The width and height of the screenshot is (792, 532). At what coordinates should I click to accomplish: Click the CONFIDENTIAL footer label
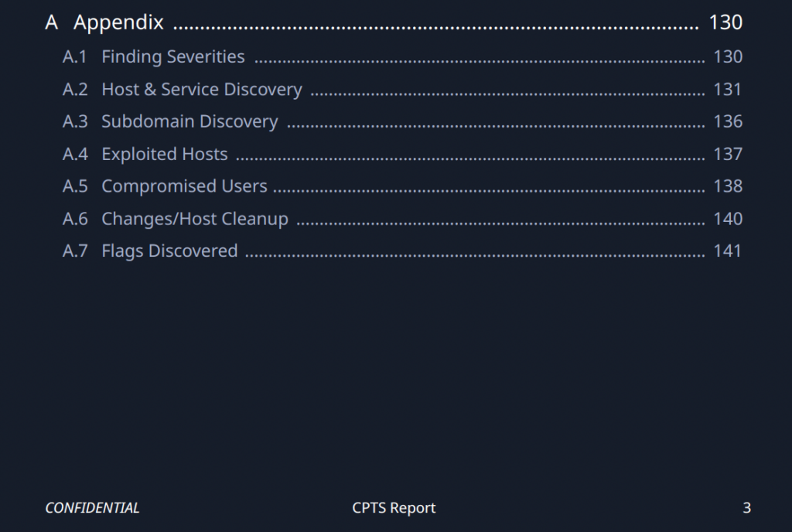coord(92,508)
